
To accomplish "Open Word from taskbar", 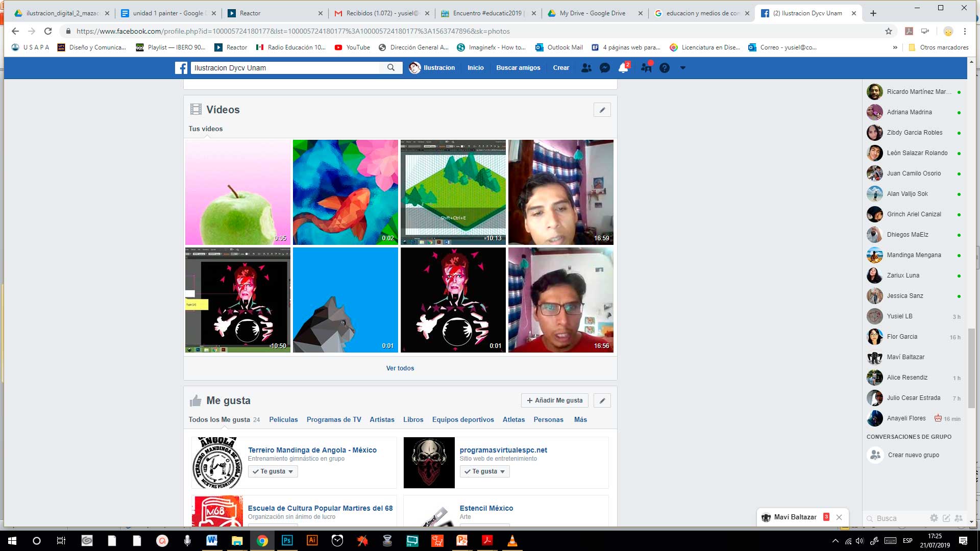I will click(212, 540).
